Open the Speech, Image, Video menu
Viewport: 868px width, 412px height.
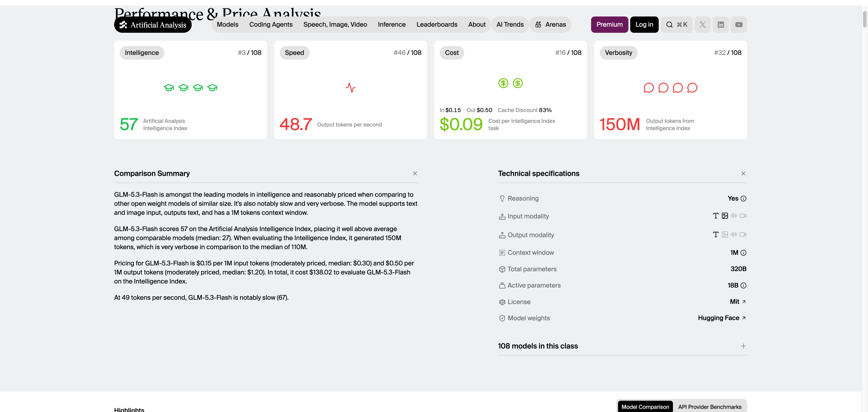point(335,25)
